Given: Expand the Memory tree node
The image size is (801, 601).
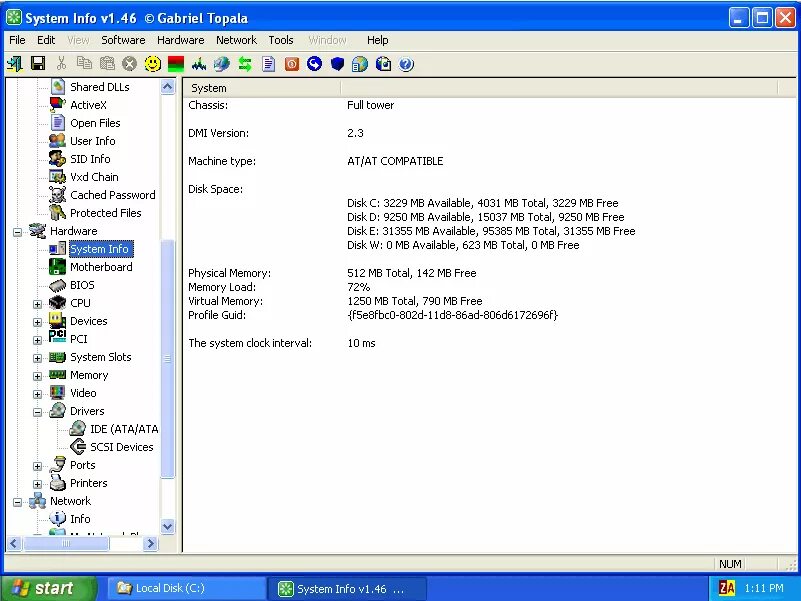Looking at the screenshot, I should pos(37,376).
